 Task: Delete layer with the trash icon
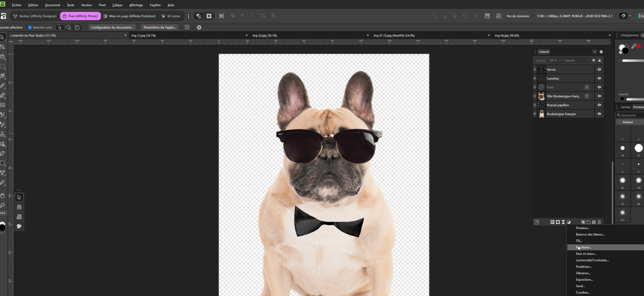tap(599, 222)
